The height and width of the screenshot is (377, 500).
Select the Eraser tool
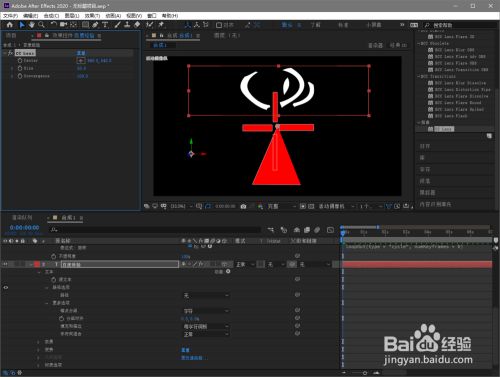[x=137, y=25]
